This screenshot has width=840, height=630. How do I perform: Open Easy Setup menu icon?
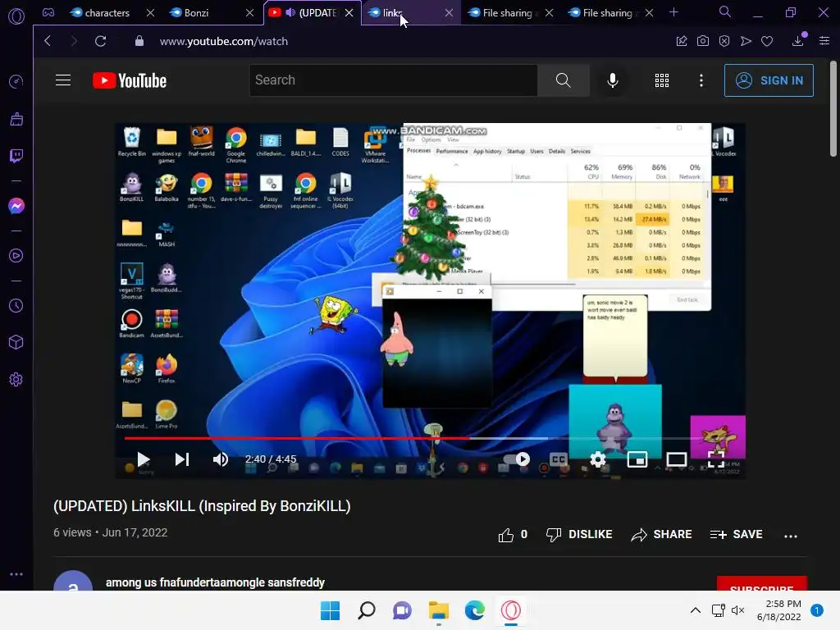824,41
